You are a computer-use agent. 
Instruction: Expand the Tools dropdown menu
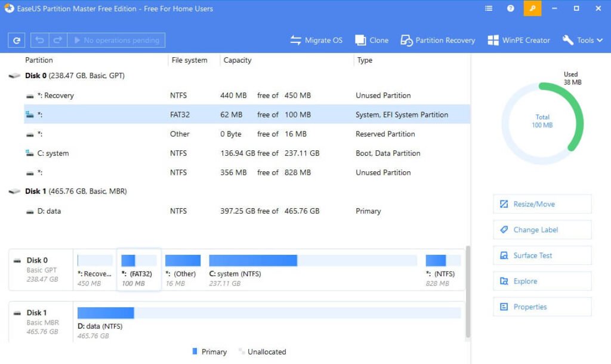click(582, 40)
